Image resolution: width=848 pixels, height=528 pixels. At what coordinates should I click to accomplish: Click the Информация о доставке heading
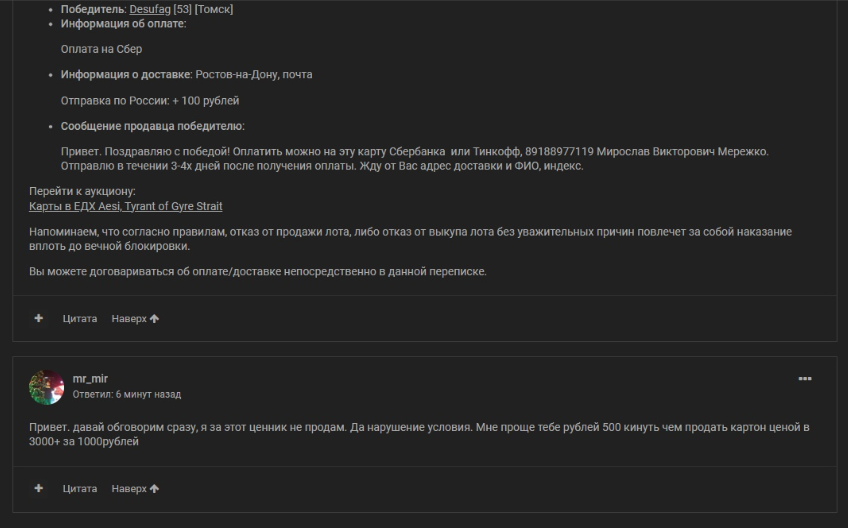(126, 74)
